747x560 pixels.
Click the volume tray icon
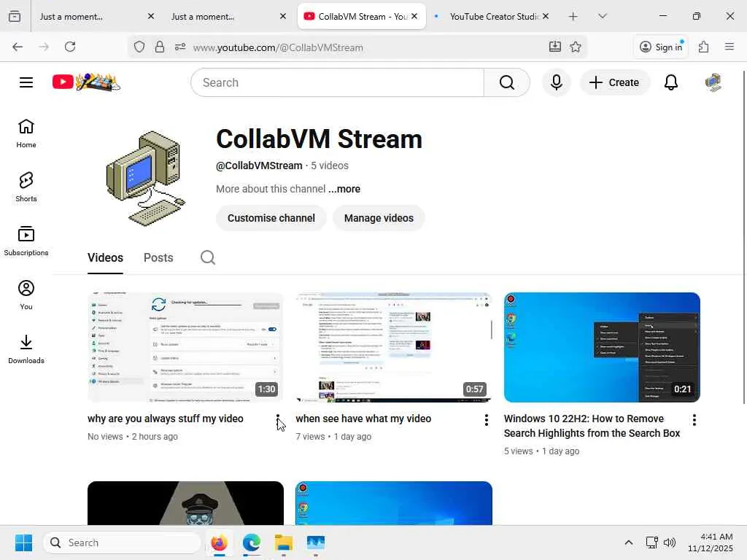[670, 542]
